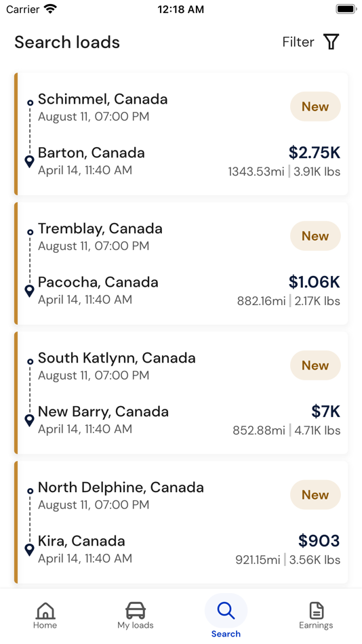Click the Kira, Canada destination pin icon

[29, 550]
